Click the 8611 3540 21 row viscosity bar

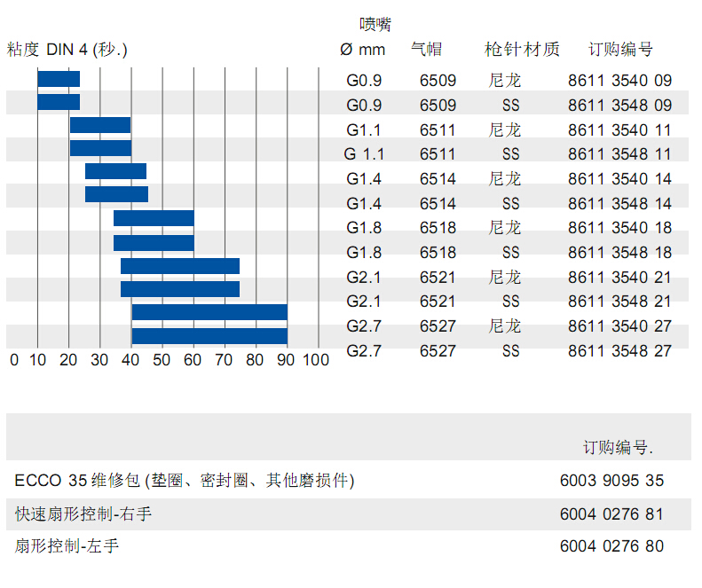tap(180, 266)
